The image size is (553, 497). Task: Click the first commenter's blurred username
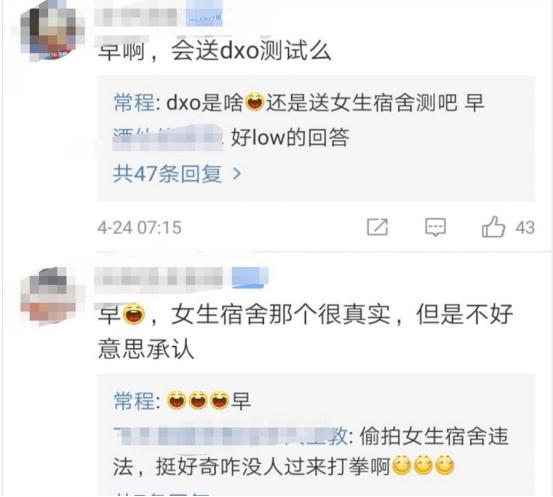pyautogui.click(x=136, y=16)
